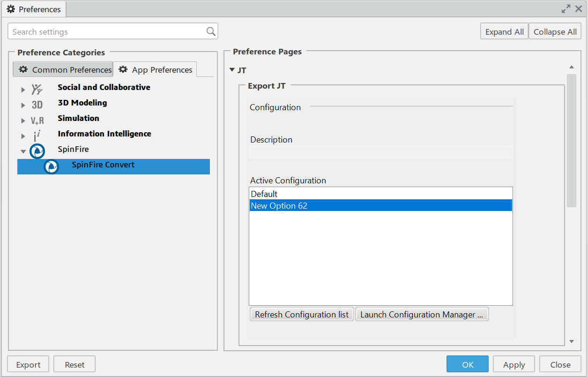Click Collapse All button
This screenshot has width=588, height=377.
click(555, 31)
